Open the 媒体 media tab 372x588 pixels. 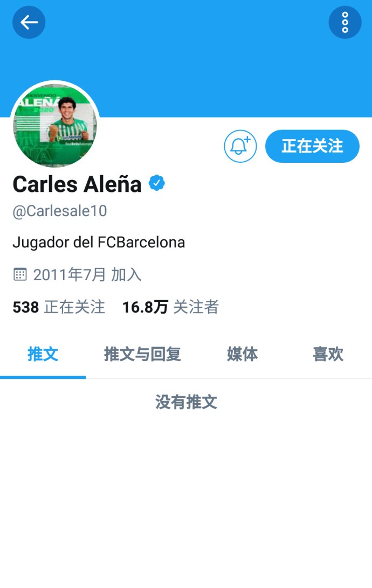(x=242, y=354)
